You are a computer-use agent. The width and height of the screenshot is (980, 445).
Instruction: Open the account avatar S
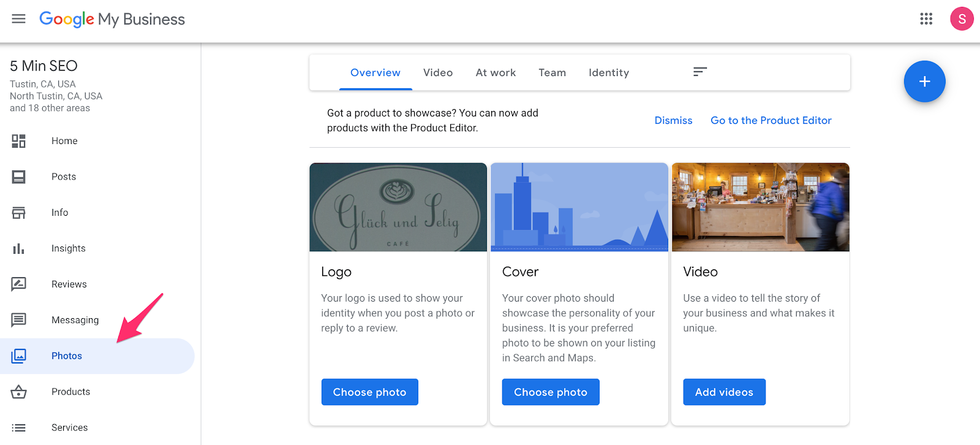click(x=962, y=19)
